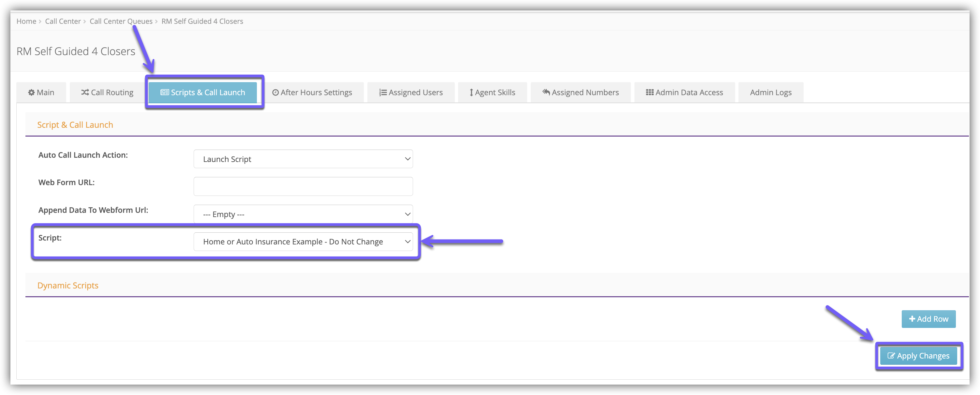This screenshot has width=980, height=395.
Task: Click the clock icon on After Hours Settings
Action: (x=275, y=92)
